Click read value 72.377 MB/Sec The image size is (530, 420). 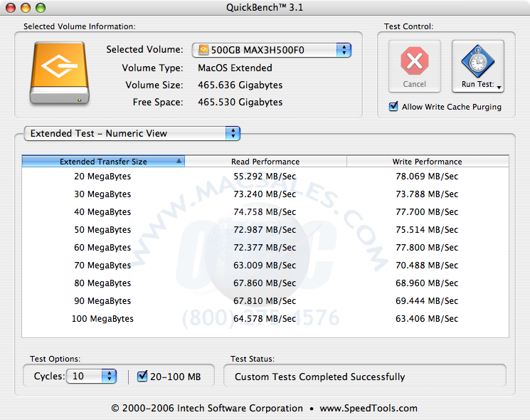click(x=265, y=248)
